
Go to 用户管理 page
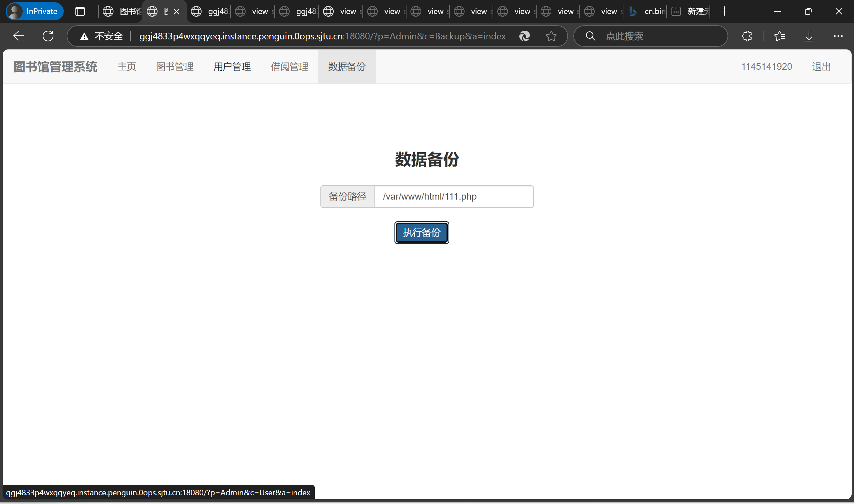(232, 66)
